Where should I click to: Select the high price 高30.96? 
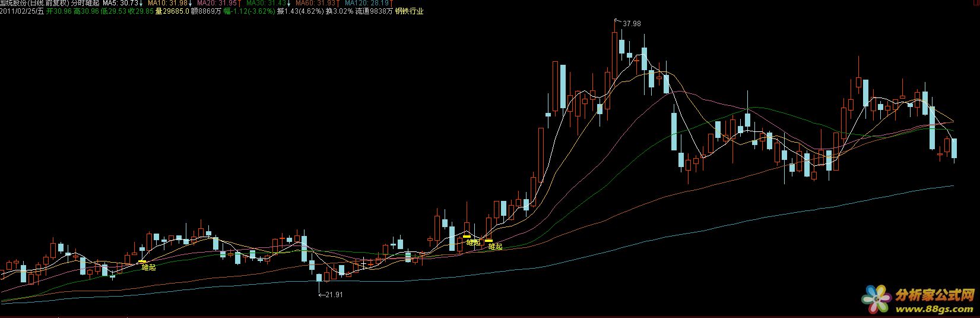(x=86, y=11)
